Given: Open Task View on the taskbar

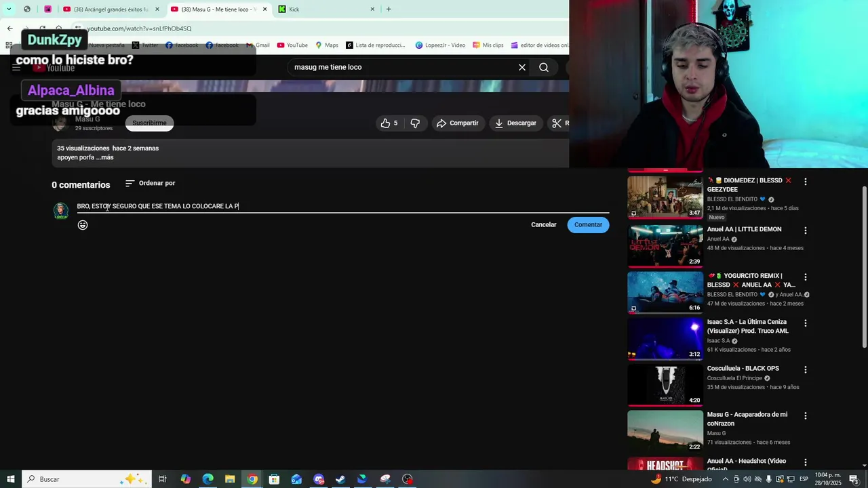Looking at the screenshot, I should click(x=163, y=479).
